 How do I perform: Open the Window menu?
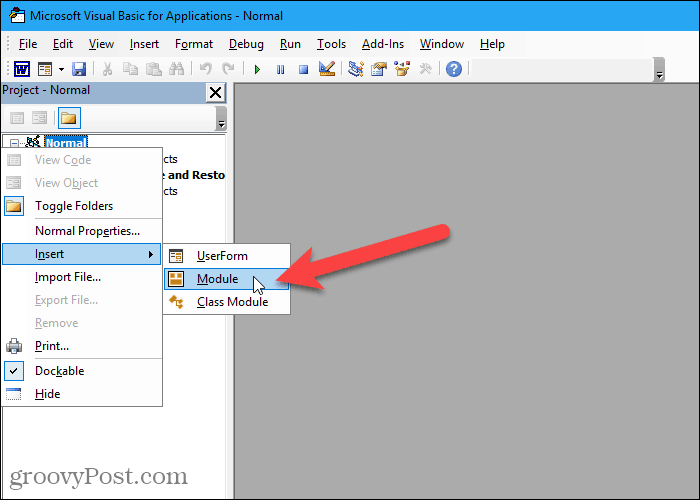(x=442, y=44)
